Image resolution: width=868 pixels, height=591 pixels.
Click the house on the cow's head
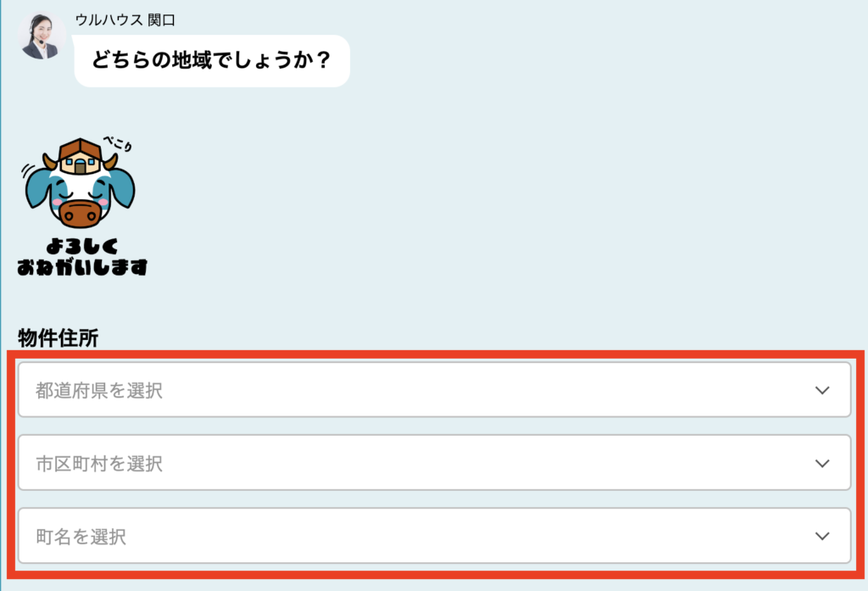tap(80, 155)
